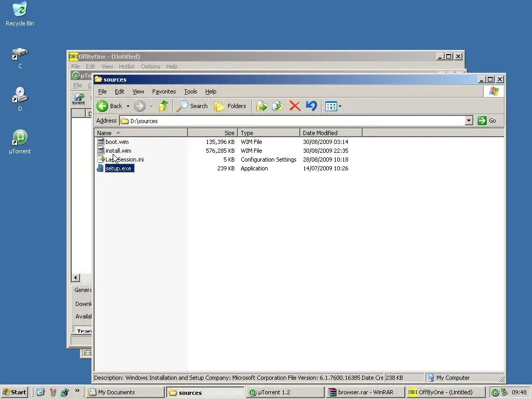
Task: Open the Favorites menu
Action: point(164,91)
